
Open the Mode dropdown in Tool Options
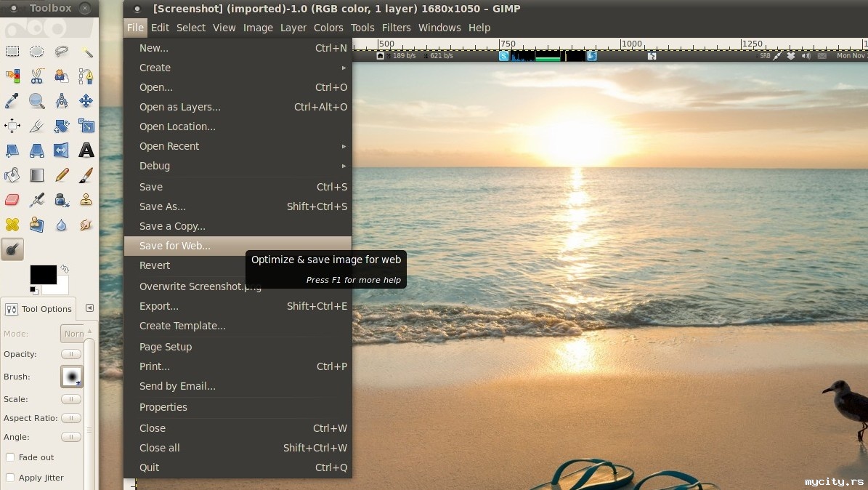point(72,334)
